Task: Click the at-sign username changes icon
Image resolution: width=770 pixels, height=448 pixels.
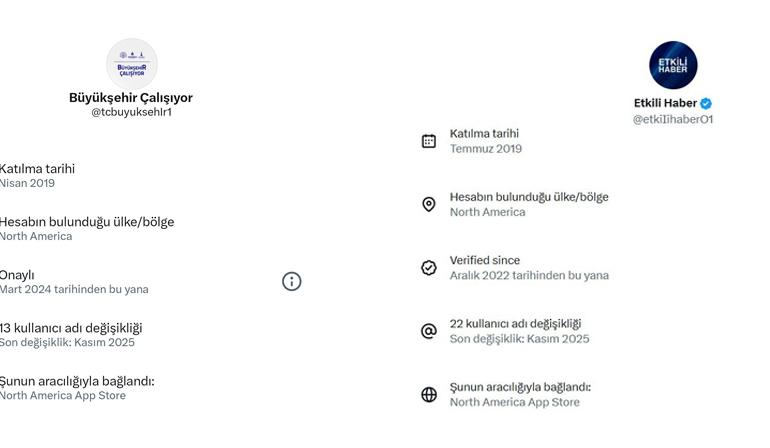Action: tap(429, 331)
